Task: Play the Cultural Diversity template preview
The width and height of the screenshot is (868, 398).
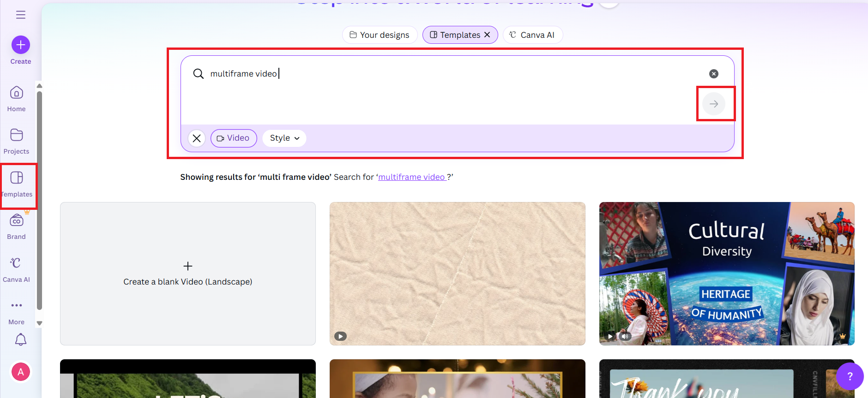Action: point(610,336)
